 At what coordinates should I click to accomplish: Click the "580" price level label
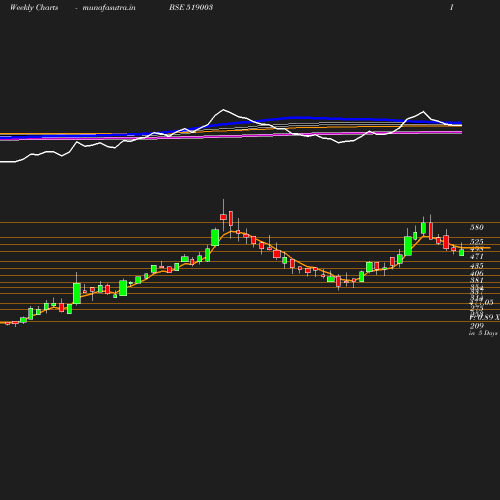coord(477,227)
